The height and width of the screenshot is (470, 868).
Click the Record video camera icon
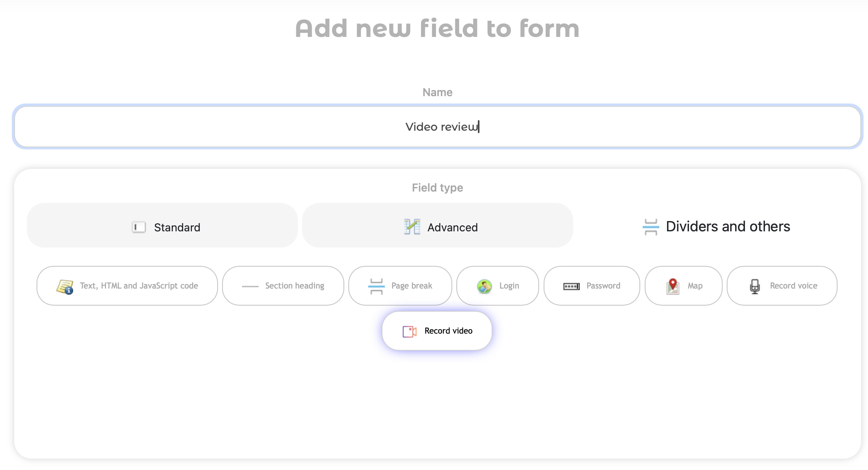coord(409,331)
